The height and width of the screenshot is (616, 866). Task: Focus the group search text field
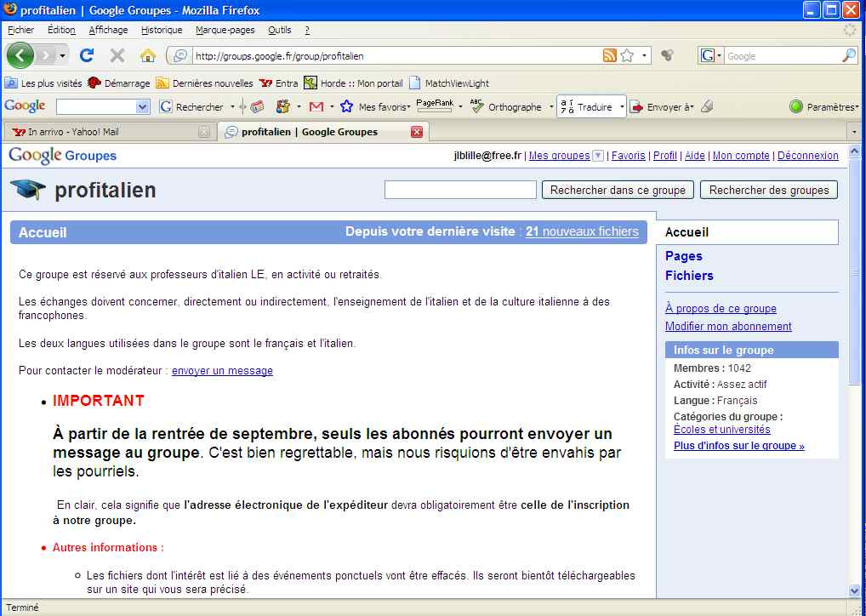point(460,190)
